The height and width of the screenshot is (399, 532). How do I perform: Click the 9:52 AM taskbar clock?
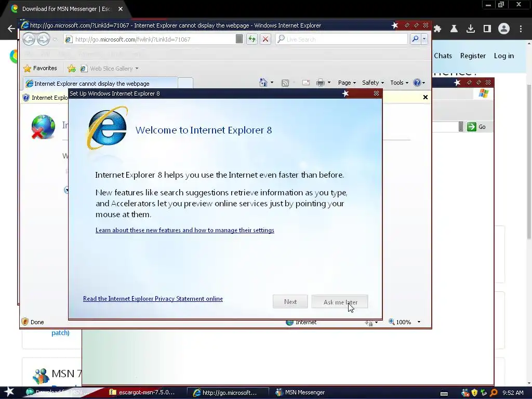coord(513,393)
